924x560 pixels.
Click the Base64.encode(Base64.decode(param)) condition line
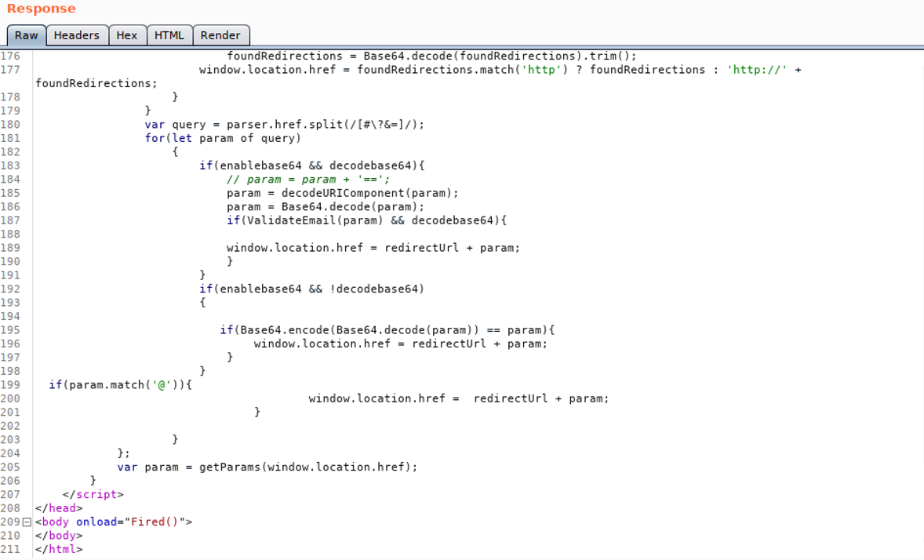click(x=387, y=330)
